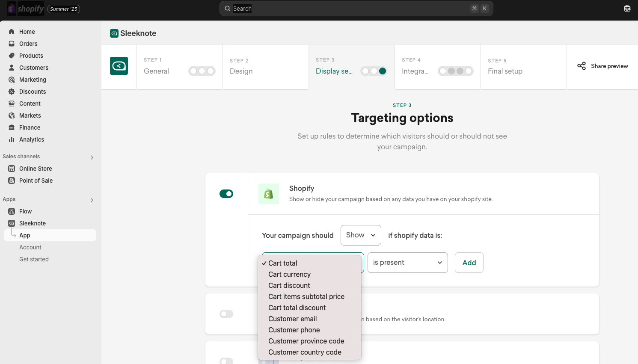Click the Finance bank icon
The image size is (638, 364).
[12, 127]
